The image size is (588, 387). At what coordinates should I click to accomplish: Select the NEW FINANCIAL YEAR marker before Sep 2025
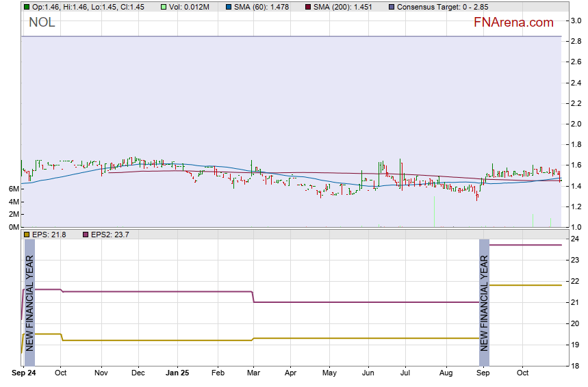484,302
